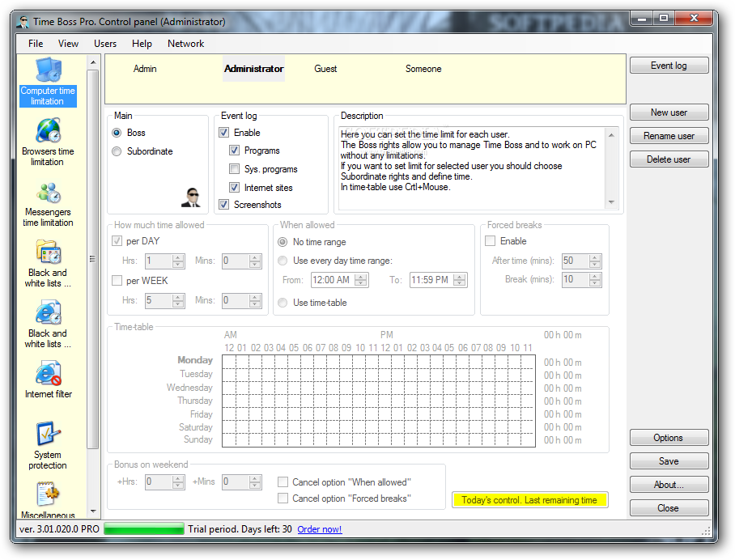
Task: Select the Guest user in the list
Action: point(325,69)
